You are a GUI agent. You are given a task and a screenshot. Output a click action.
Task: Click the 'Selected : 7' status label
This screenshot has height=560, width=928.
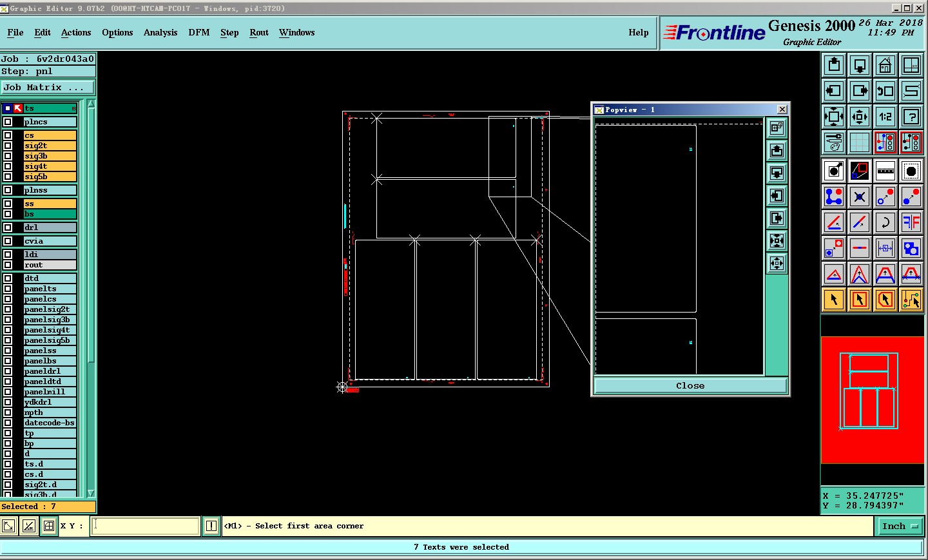48,507
